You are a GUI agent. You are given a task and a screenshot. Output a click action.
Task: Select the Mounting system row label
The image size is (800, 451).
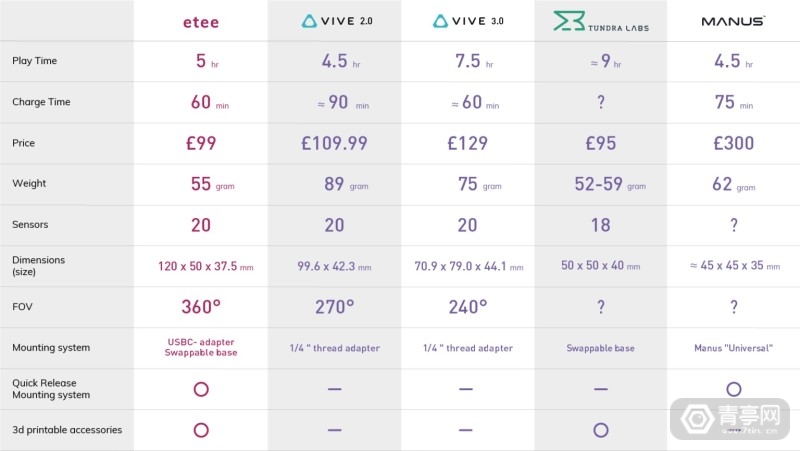tap(51, 347)
